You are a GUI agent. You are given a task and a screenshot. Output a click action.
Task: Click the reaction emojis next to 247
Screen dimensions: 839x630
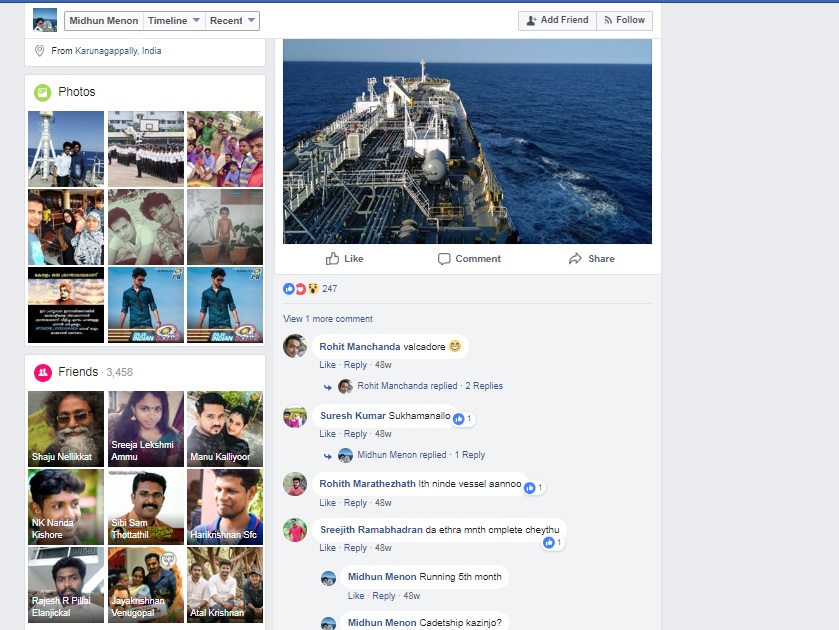(300, 289)
